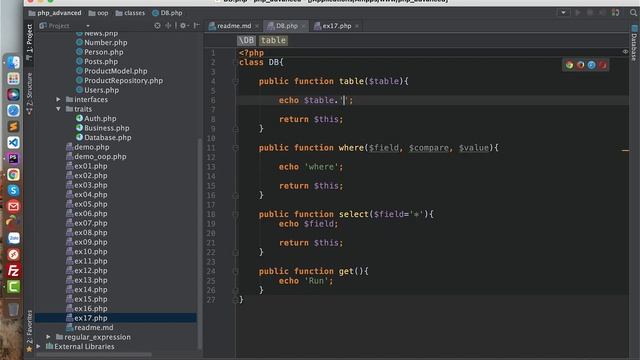Click the scroll-from-source icon in Project panel

[157, 26]
